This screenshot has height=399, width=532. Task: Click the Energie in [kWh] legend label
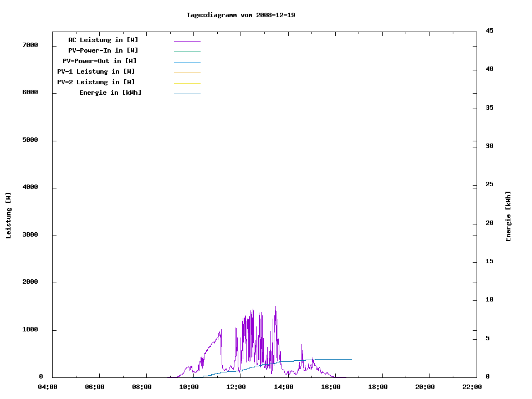point(110,93)
